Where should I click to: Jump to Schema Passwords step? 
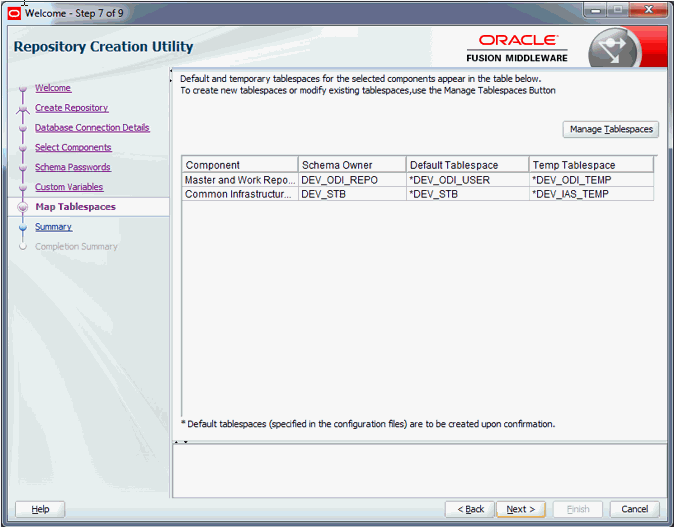[73, 167]
